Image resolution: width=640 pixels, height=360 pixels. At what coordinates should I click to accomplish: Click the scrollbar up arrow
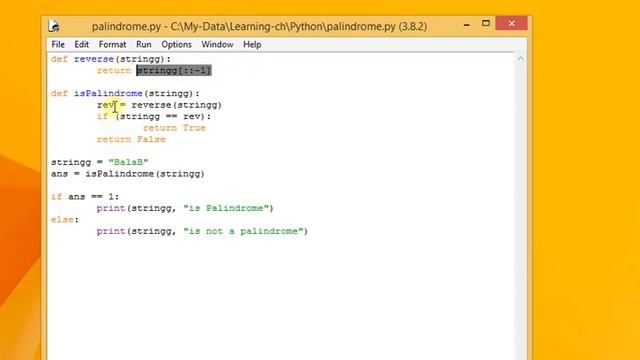520,59
